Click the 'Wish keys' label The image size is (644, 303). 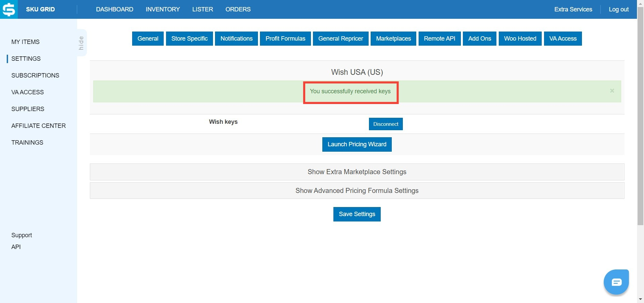pos(223,122)
